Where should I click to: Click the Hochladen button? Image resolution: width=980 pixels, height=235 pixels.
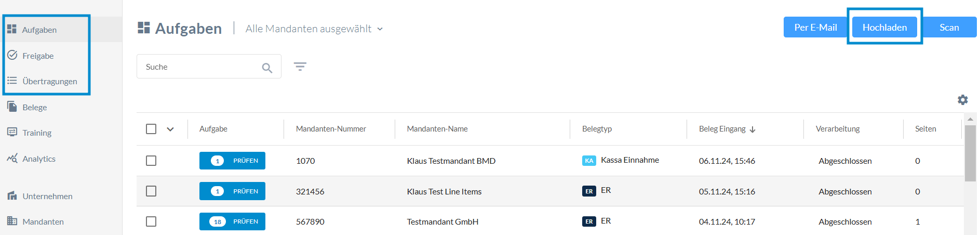point(884,27)
